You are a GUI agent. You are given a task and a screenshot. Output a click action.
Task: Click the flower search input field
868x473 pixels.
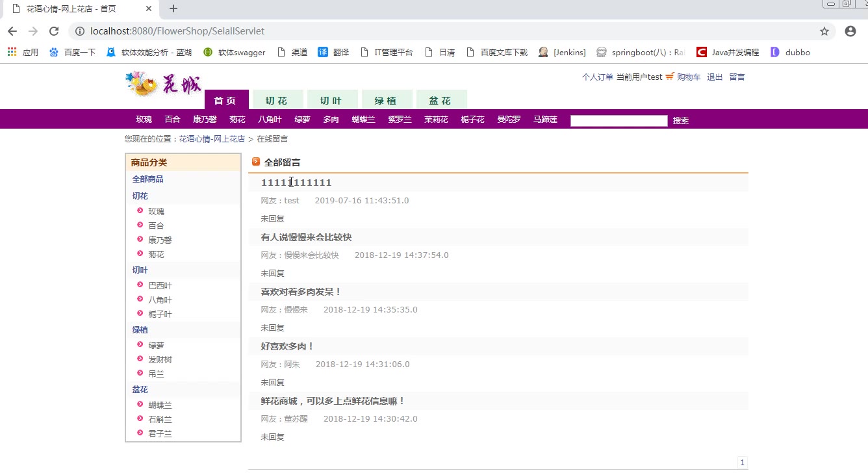(x=619, y=120)
